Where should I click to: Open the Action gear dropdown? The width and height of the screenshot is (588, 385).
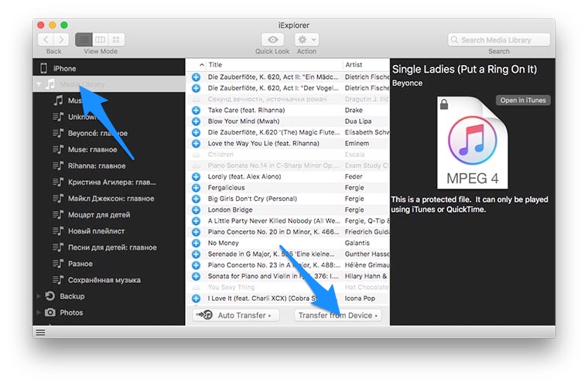coord(306,39)
